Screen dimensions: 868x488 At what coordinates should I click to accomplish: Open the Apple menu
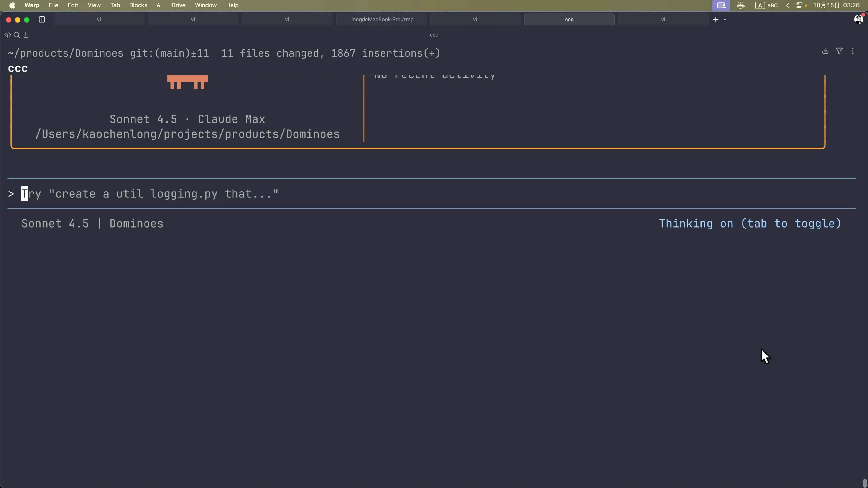12,5
